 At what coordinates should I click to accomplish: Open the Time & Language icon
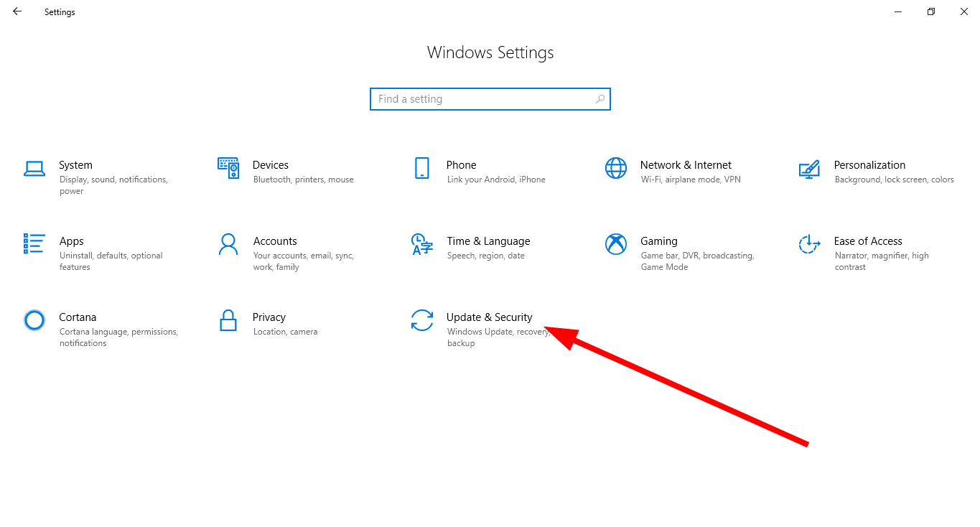click(422, 244)
